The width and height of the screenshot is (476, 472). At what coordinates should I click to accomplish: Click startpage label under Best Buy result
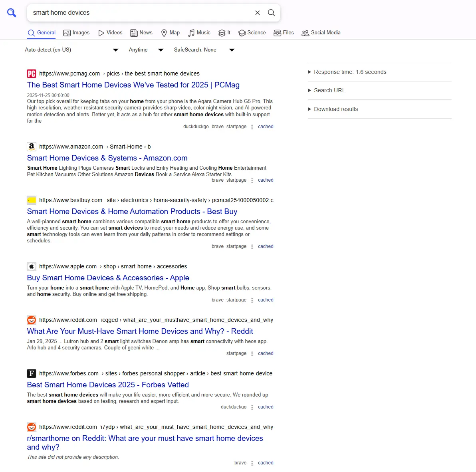[236, 246]
